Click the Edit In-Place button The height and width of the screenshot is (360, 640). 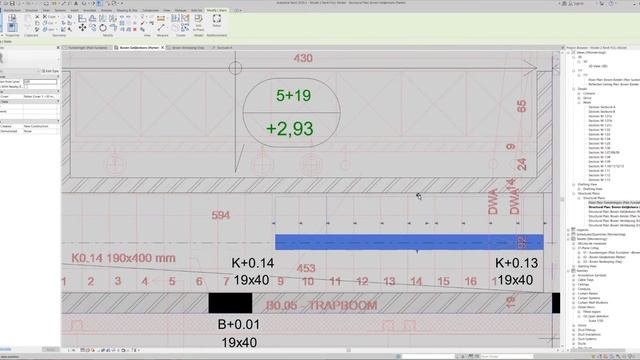[x=198, y=22]
